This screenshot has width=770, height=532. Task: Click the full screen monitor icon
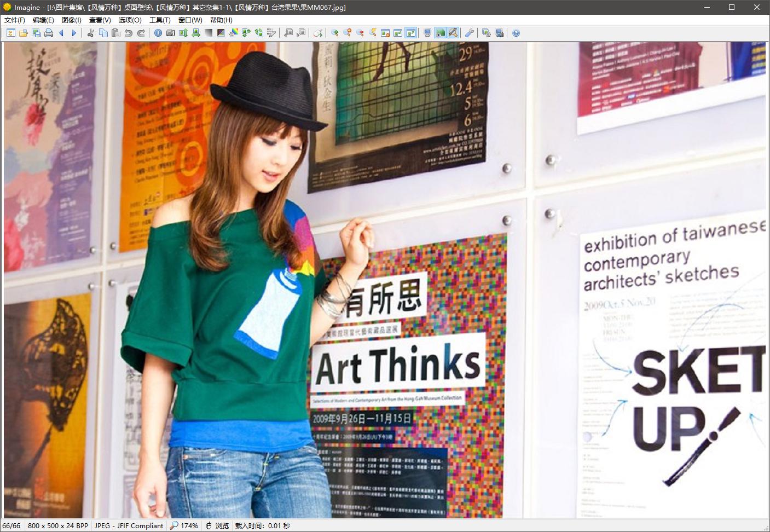click(x=427, y=33)
